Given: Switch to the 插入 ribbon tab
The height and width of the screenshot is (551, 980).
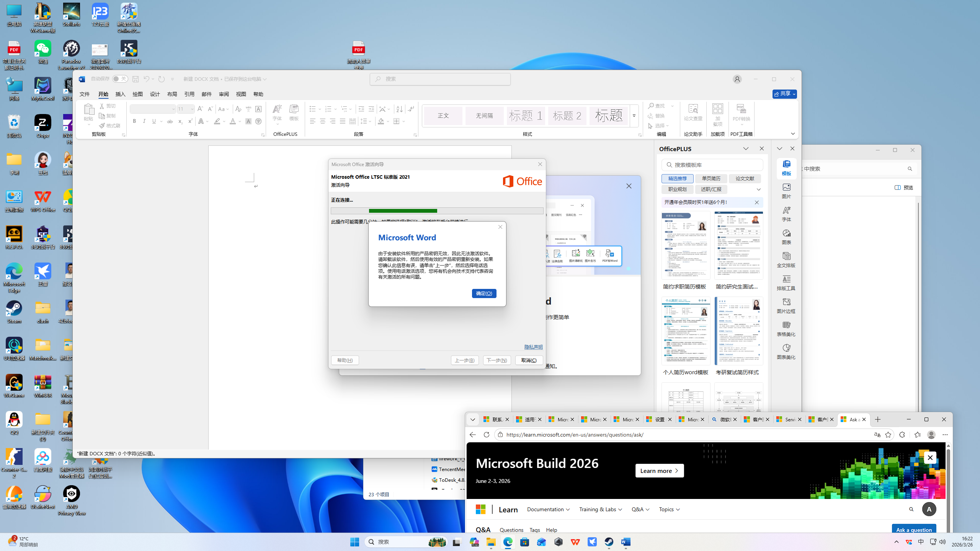Looking at the screenshot, I should point(121,94).
